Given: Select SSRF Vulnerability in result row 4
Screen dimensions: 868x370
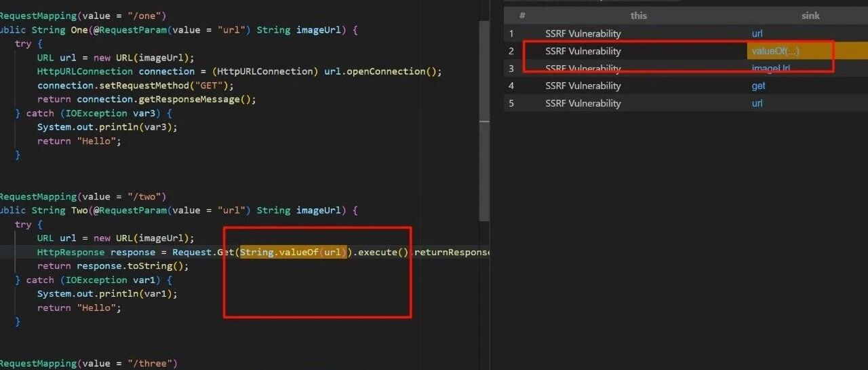Looking at the screenshot, I should pyautogui.click(x=583, y=86).
